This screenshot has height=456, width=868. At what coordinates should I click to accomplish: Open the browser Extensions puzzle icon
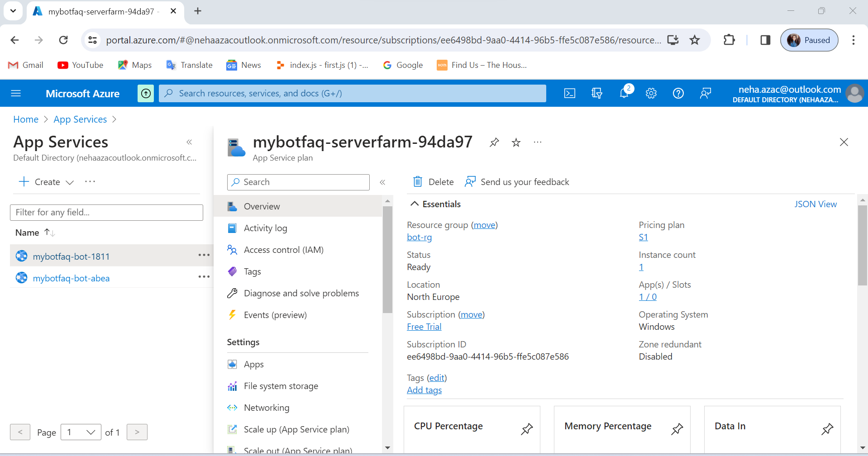point(729,40)
